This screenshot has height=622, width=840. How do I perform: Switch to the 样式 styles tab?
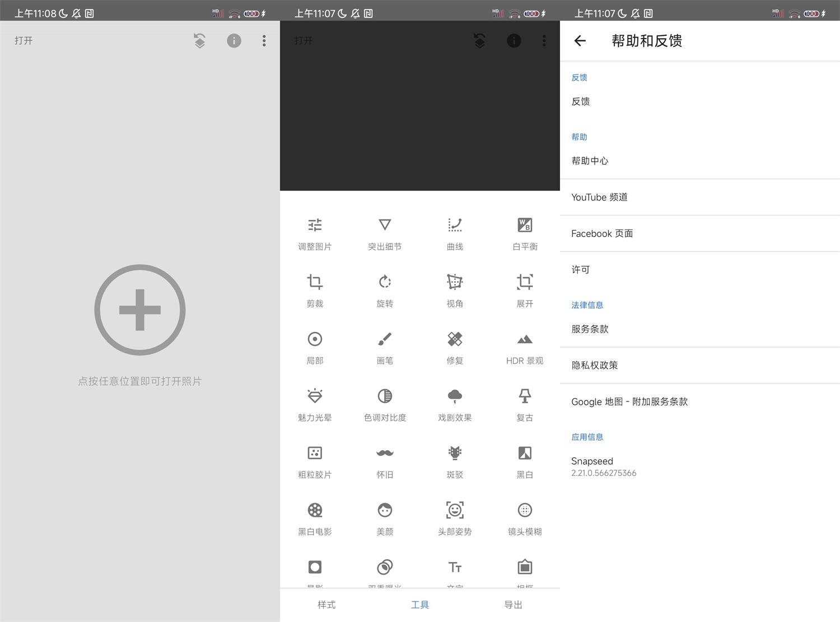[326, 605]
